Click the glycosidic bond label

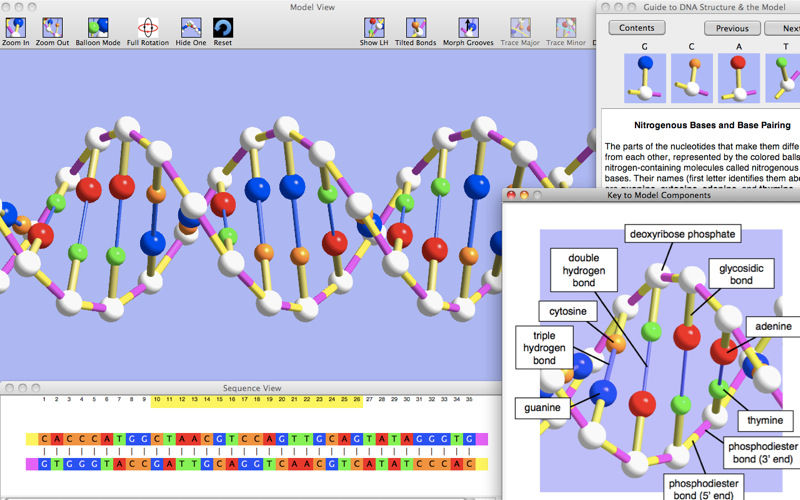click(741, 274)
